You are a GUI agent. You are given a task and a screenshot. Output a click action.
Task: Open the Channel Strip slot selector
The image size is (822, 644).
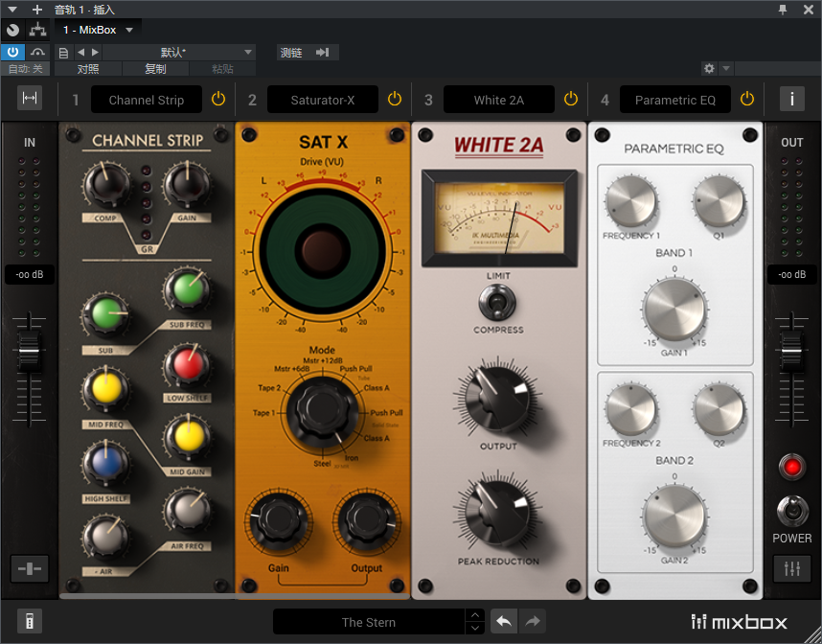tap(147, 100)
